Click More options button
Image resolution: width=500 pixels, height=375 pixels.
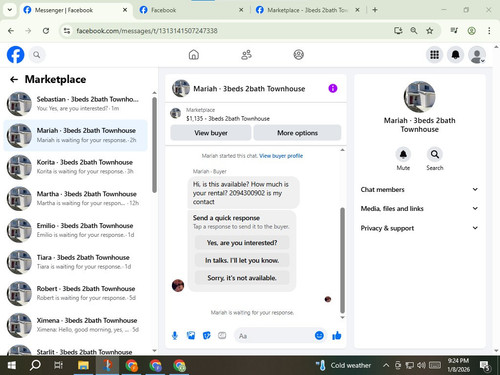coord(297,133)
